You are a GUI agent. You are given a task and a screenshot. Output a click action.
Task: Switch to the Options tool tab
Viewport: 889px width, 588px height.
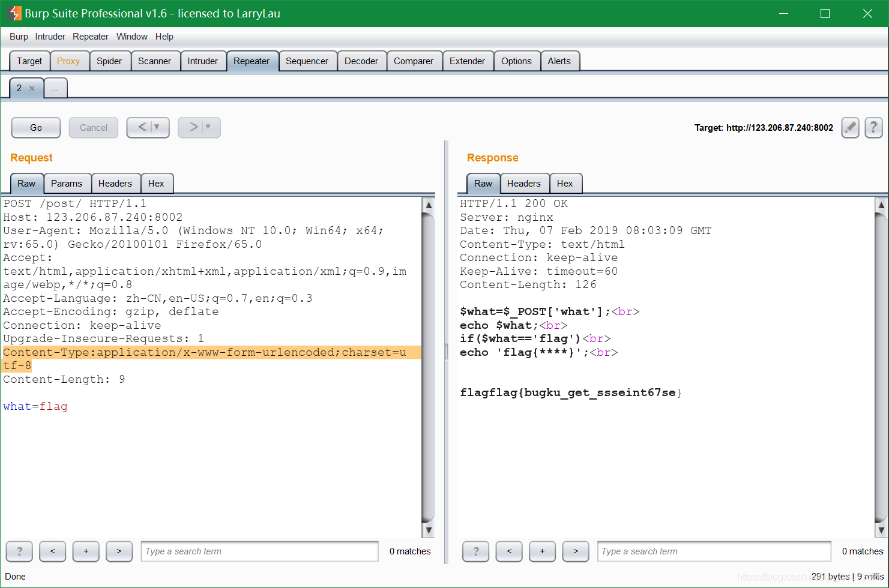click(516, 61)
